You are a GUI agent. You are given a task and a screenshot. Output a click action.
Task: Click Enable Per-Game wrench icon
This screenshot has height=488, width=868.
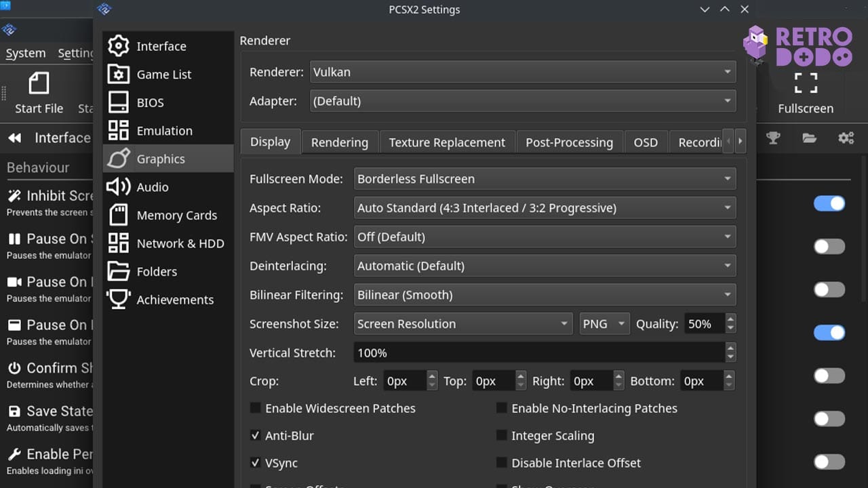click(14, 454)
